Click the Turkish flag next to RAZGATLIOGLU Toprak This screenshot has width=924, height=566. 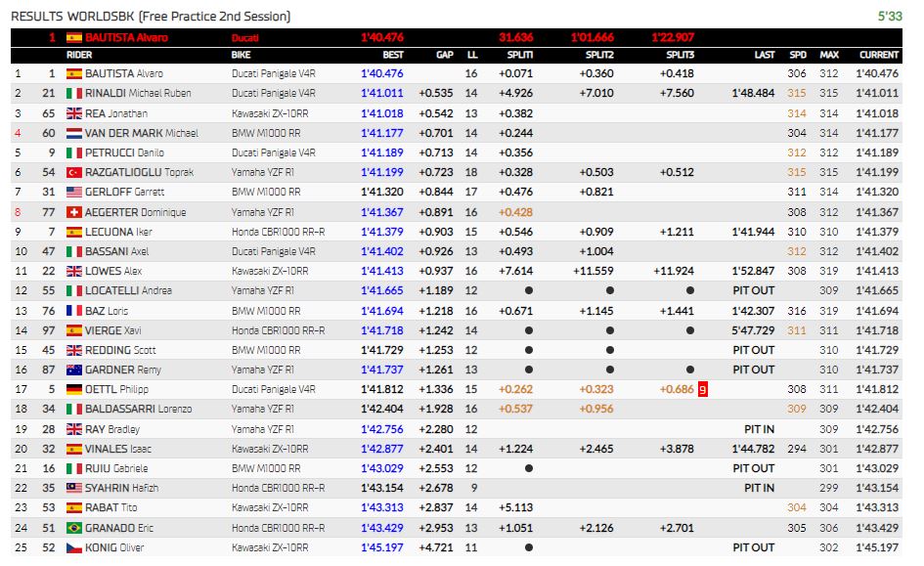[74, 173]
